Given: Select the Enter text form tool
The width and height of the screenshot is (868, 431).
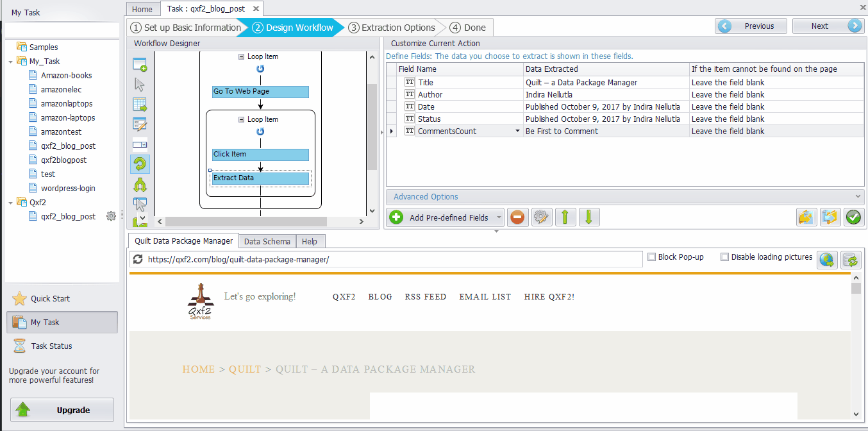Looking at the screenshot, I should pyautogui.click(x=140, y=124).
